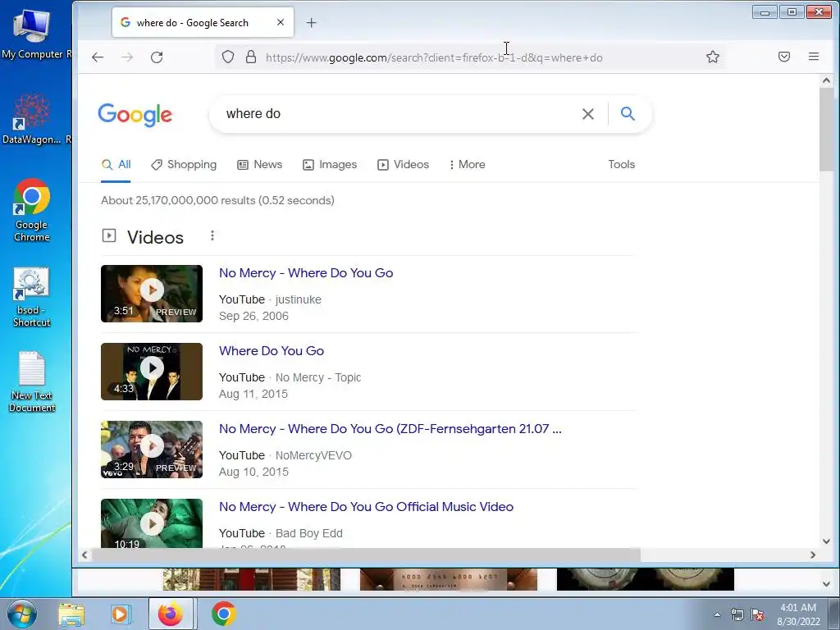840x630 pixels.
Task: Click the horizontal scrollbar right arrow
Action: [813, 555]
